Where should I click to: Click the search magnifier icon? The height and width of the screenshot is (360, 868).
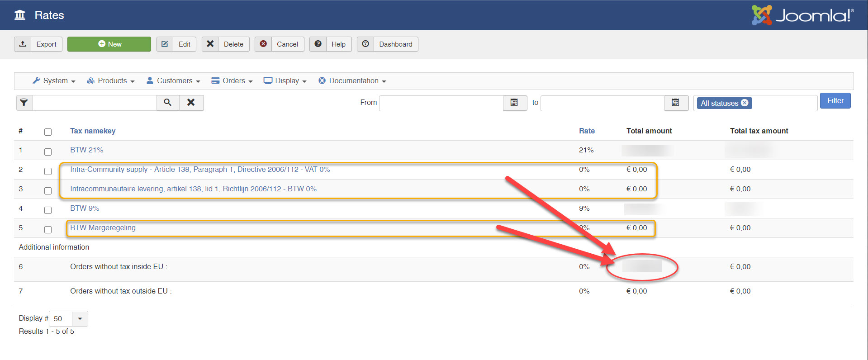pyautogui.click(x=168, y=103)
